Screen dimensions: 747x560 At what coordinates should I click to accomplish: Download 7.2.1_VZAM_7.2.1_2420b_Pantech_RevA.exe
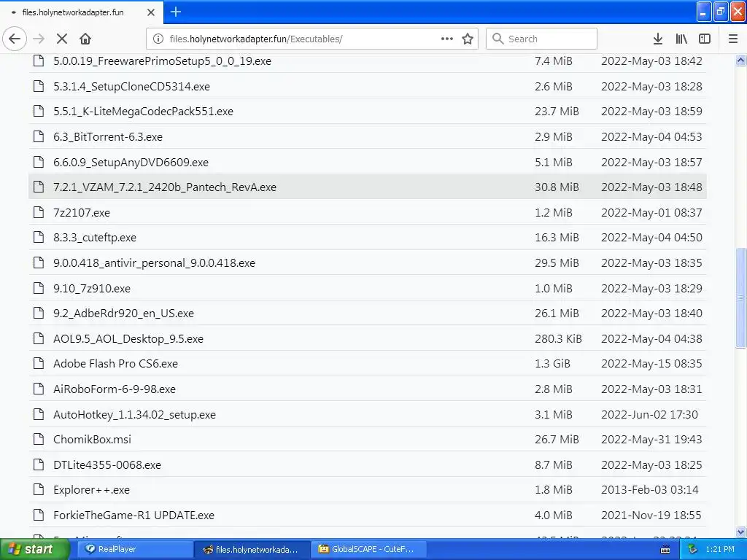pyautogui.click(x=164, y=187)
